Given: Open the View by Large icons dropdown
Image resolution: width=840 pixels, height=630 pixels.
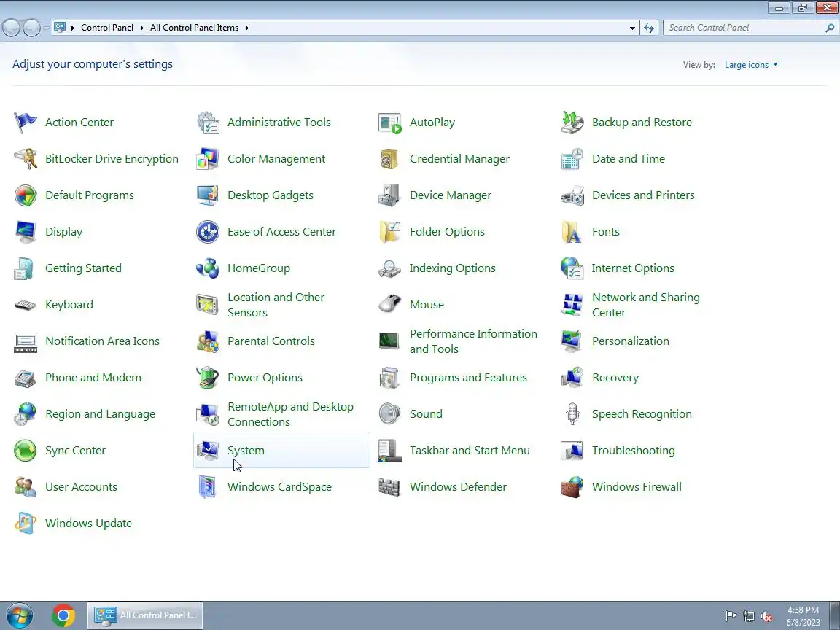Looking at the screenshot, I should (751, 65).
